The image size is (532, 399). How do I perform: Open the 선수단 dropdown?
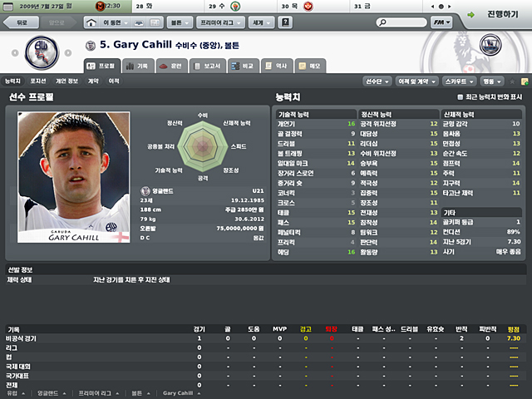click(x=377, y=81)
